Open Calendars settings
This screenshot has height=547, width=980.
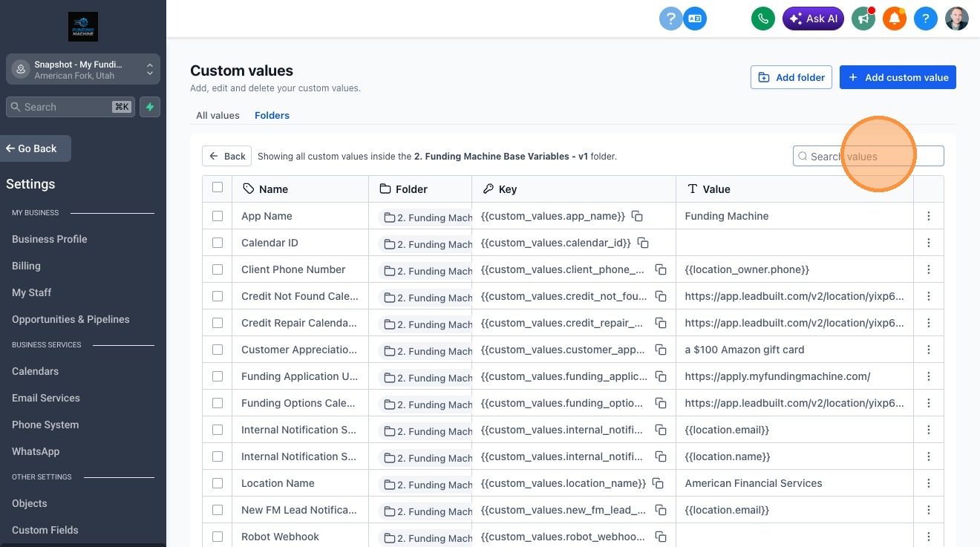35,371
